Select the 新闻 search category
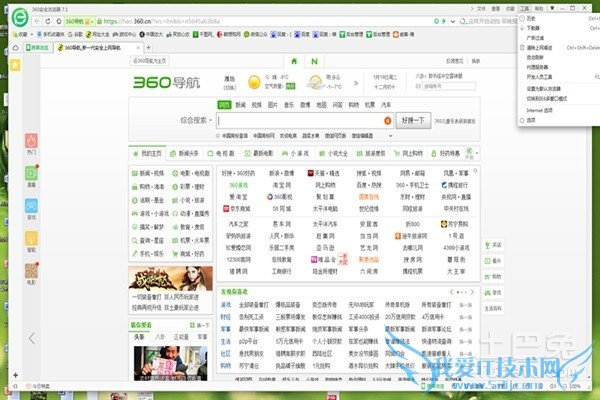The height and width of the screenshot is (400, 600). click(x=240, y=105)
